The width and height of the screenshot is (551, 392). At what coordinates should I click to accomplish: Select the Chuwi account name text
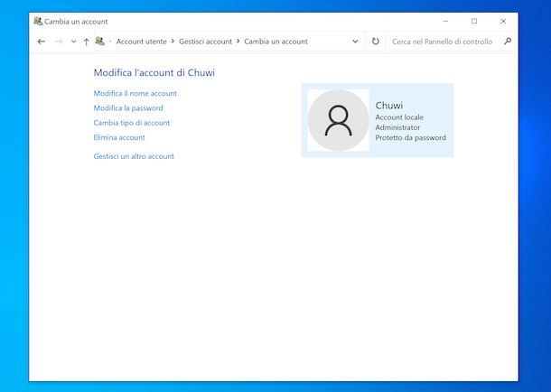pyautogui.click(x=389, y=106)
